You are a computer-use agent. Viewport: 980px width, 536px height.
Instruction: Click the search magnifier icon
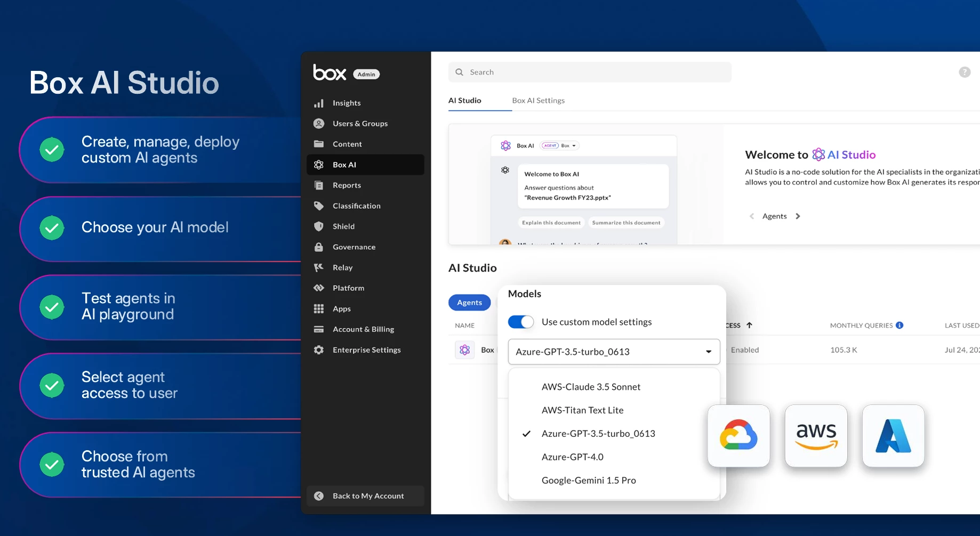click(x=459, y=72)
